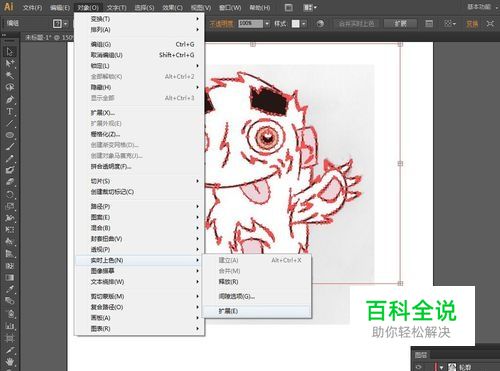Select the Magic Wand tool

(x=10, y=75)
